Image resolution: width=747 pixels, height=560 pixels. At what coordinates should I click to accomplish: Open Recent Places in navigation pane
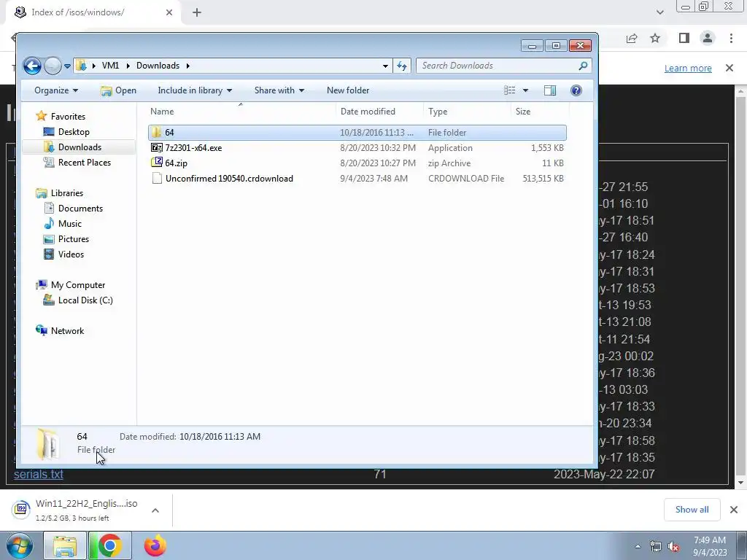click(85, 163)
